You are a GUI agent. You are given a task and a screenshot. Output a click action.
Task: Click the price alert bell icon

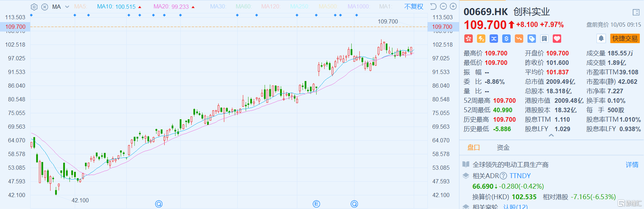click(601, 39)
